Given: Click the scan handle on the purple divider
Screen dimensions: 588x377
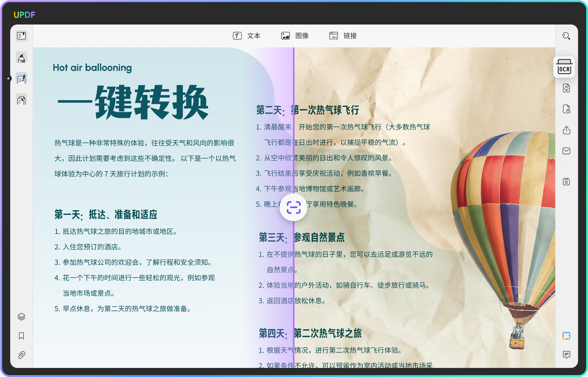Looking at the screenshot, I should 293,207.
